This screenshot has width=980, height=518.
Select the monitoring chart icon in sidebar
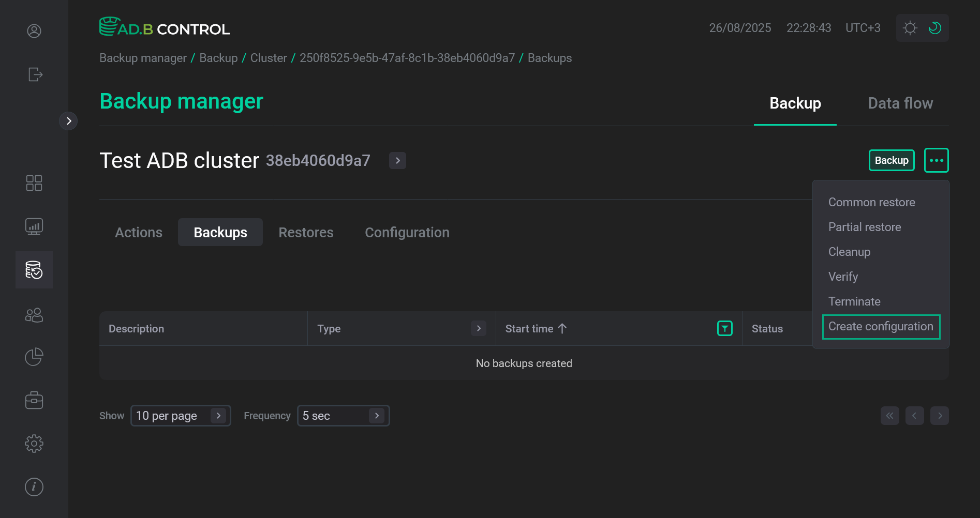click(34, 226)
